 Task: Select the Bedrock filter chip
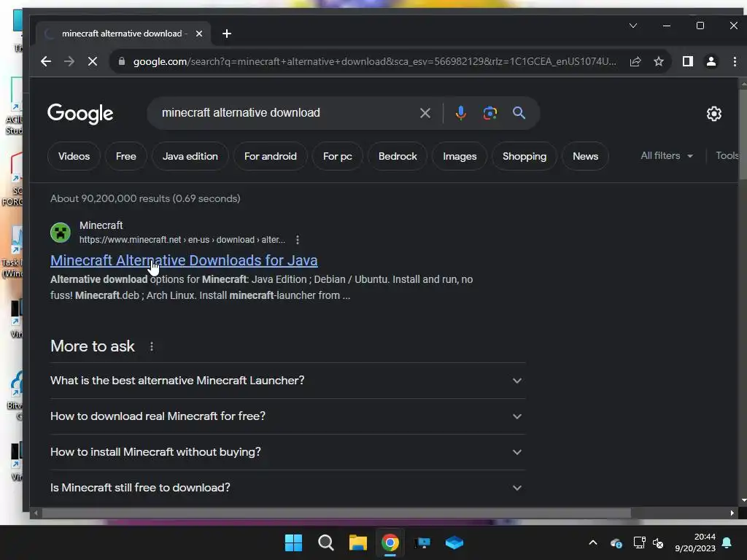click(398, 156)
